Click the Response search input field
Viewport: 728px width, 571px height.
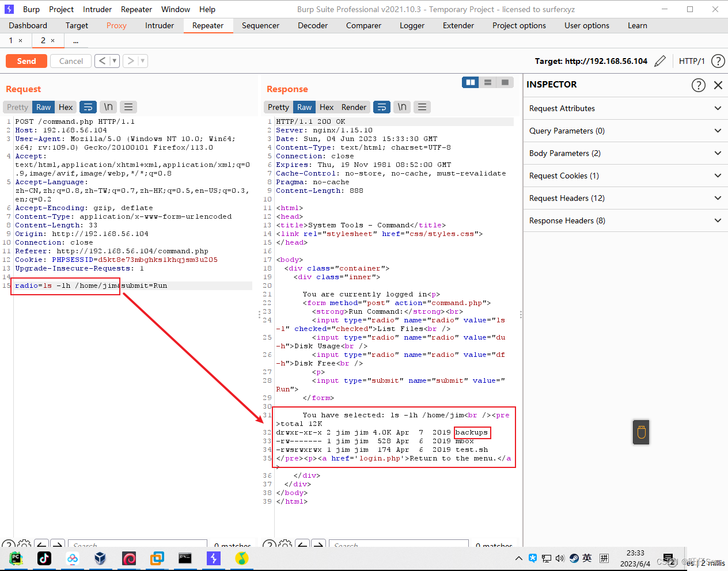click(399, 544)
